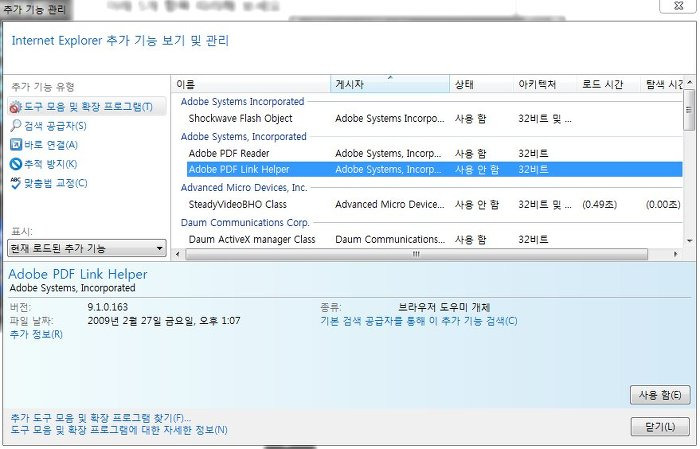Close the add-on manager window with X

(678, 5)
